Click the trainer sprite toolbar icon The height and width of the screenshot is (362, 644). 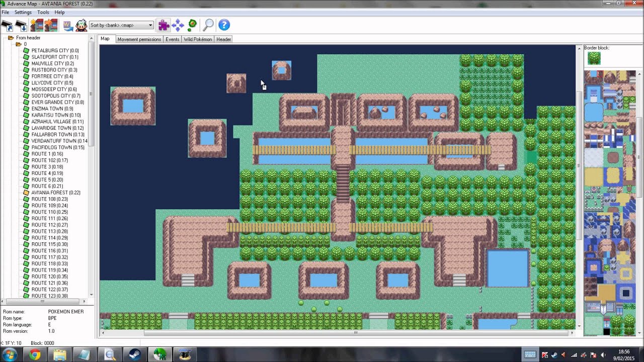pyautogui.click(x=81, y=25)
